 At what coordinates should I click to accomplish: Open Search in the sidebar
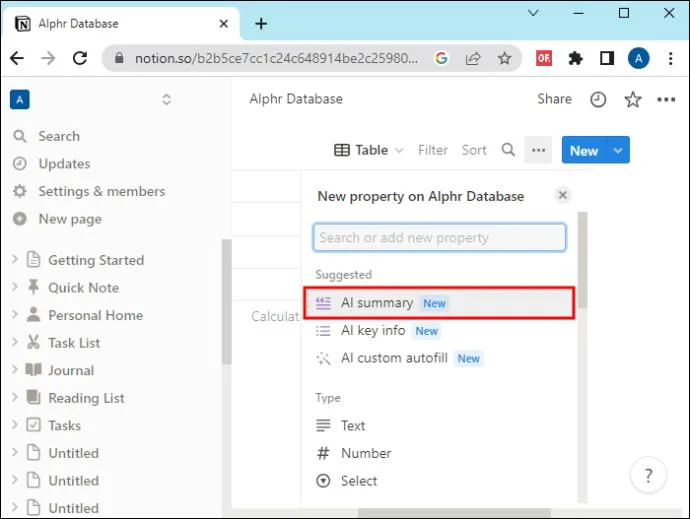tap(59, 136)
